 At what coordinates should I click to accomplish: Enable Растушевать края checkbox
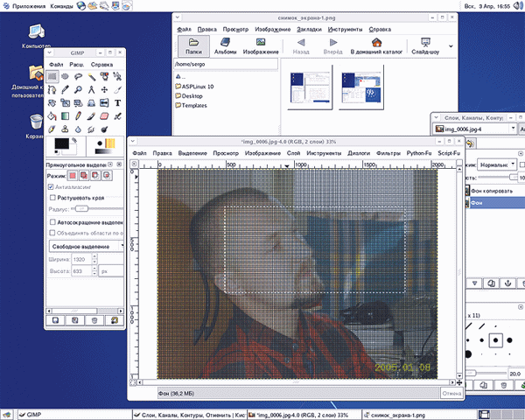coord(52,198)
